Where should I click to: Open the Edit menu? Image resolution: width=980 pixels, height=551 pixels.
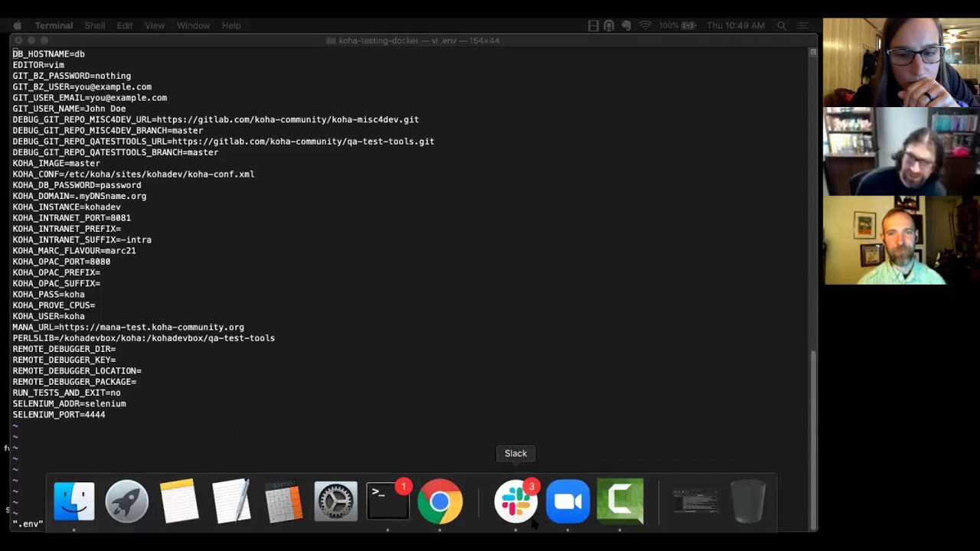tap(125, 25)
